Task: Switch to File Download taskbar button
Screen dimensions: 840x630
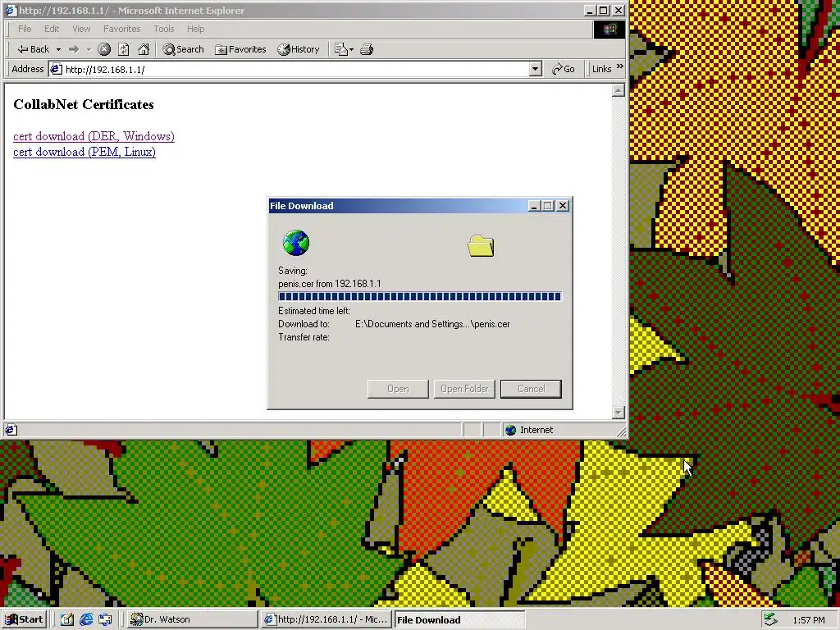Action: tap(459, 620)
